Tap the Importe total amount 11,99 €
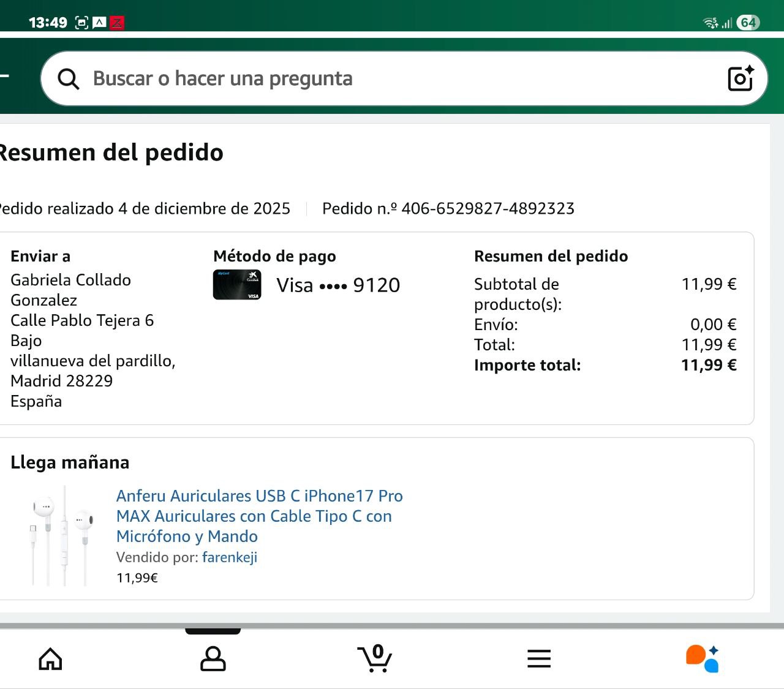The height and width of the screenshot is (689, 784). point(709,365)
